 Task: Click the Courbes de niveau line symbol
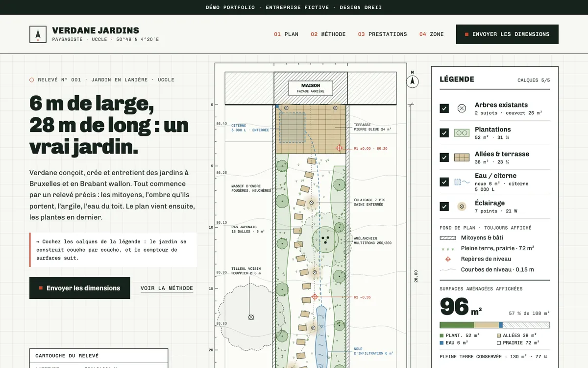(x=448, y=270)
